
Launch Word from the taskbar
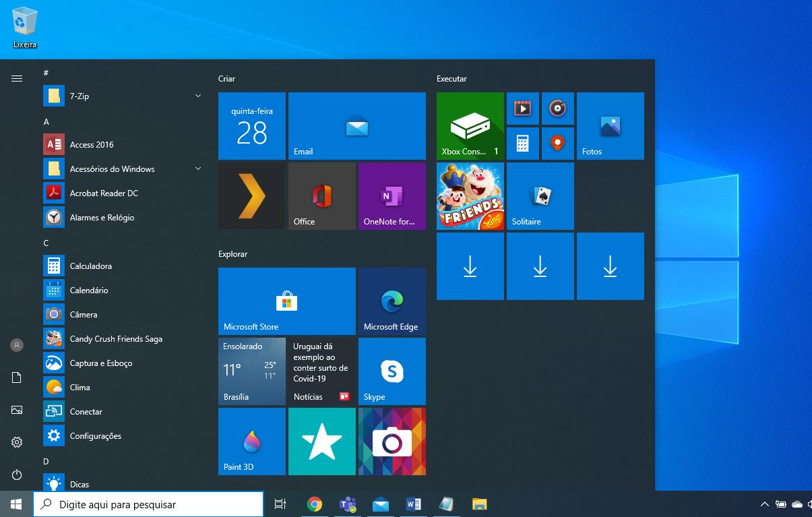coord(414,504)
